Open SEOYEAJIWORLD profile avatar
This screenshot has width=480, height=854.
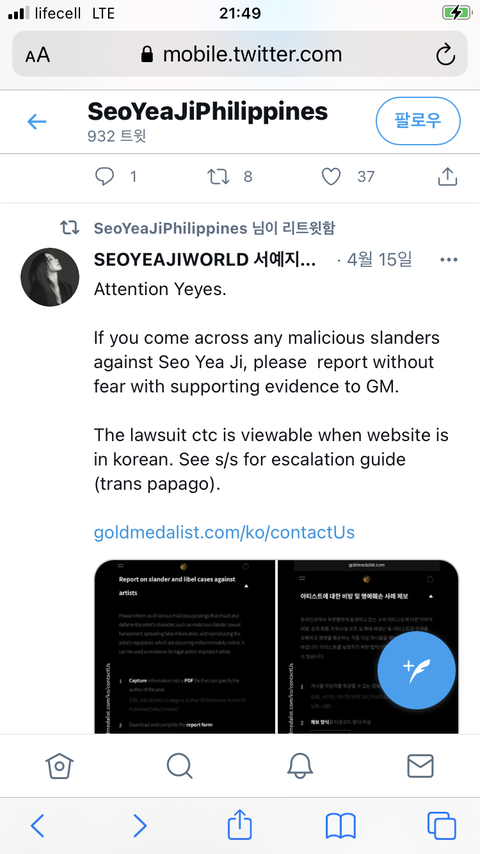point(50,277)
